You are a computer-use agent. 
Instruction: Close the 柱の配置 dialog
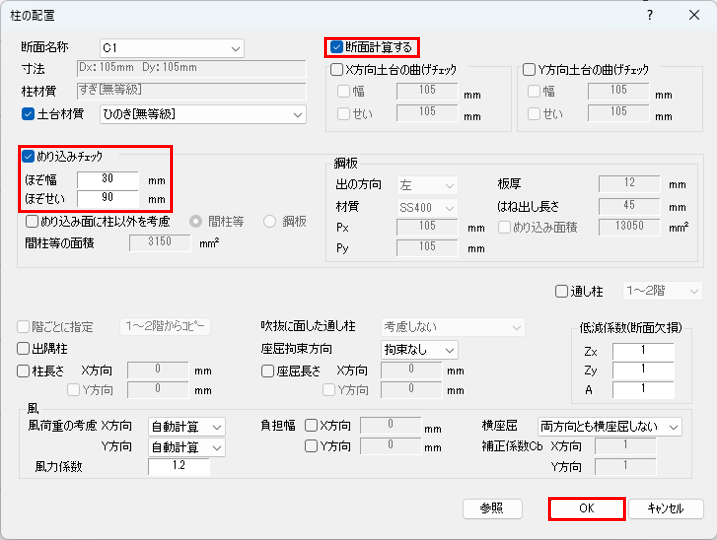click(694, 15)
